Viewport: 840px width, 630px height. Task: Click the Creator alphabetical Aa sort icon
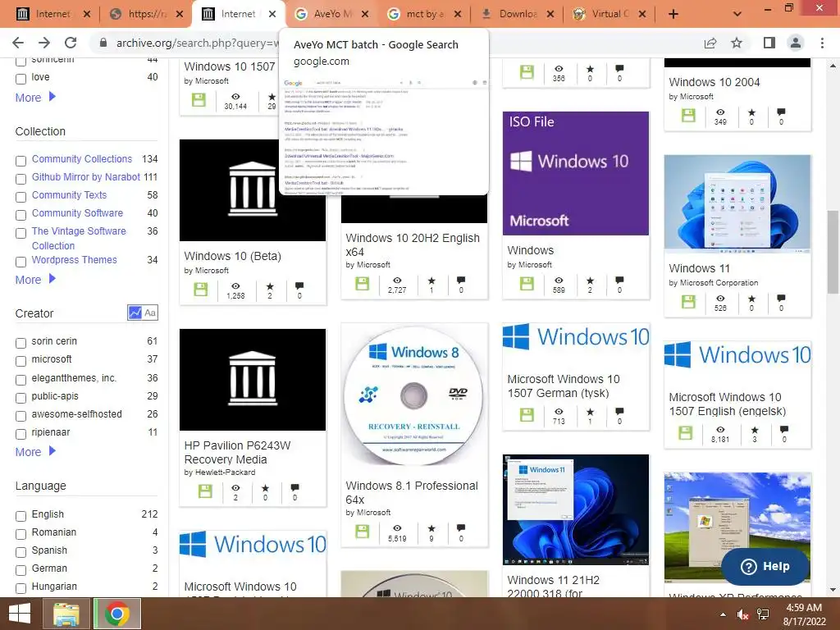click(150, 313)
